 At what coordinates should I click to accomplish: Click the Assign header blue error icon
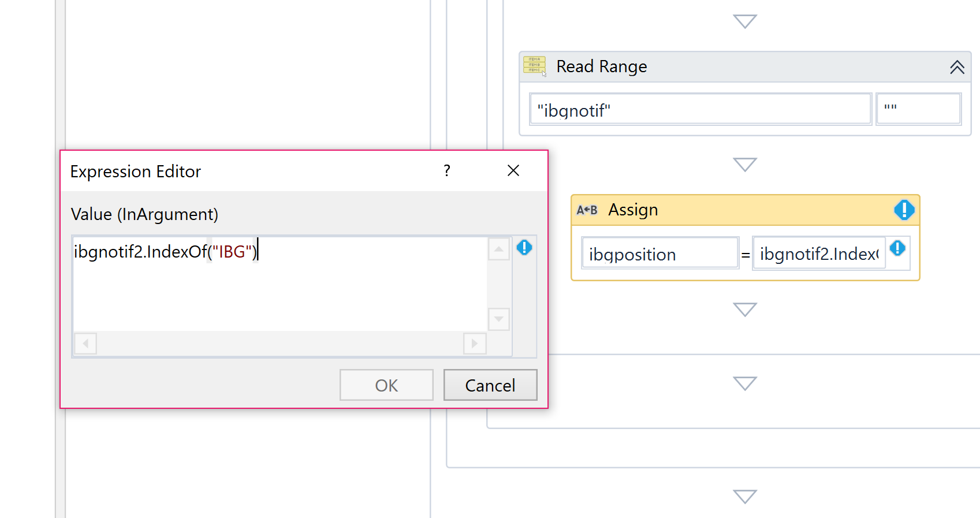904,210
